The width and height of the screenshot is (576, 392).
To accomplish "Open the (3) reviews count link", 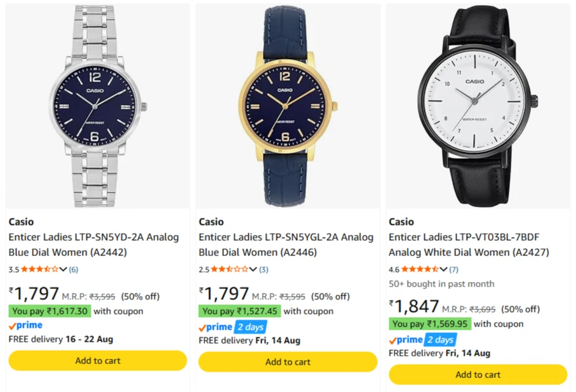I will click(x=264, y=269).
